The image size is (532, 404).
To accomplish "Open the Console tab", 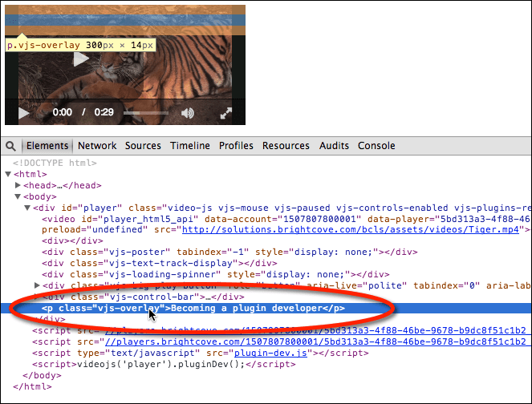I will click(376, 146).
